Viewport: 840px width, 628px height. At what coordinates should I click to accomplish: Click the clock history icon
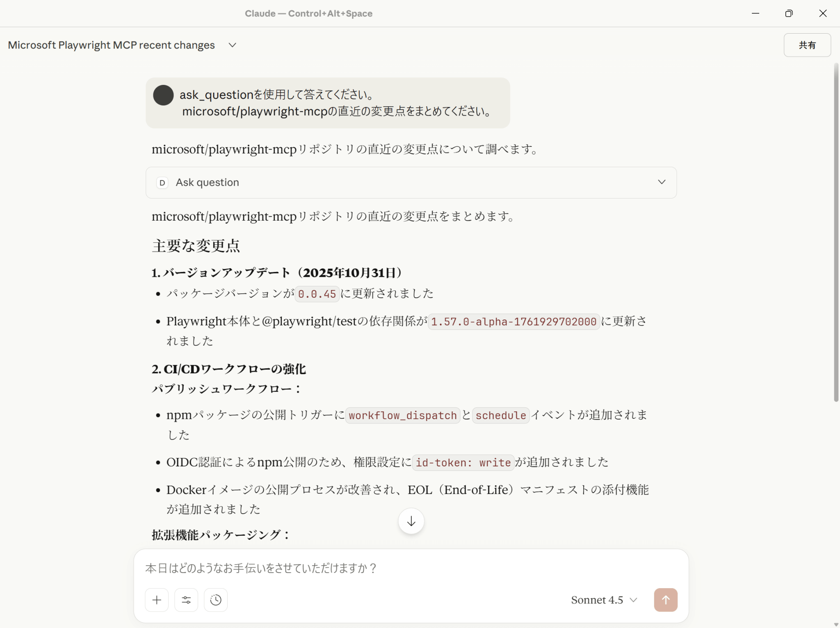(216, 600)
